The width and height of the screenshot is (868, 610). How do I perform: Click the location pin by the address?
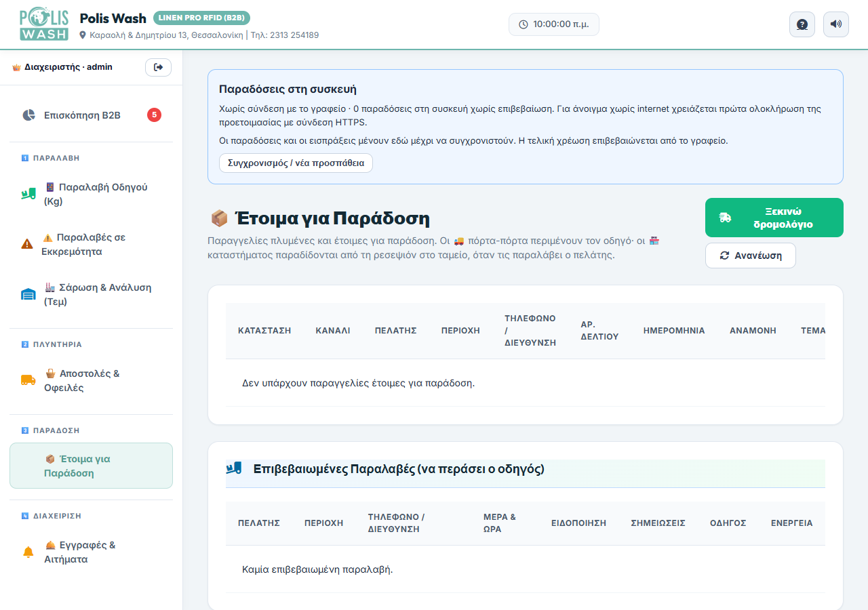83,35
